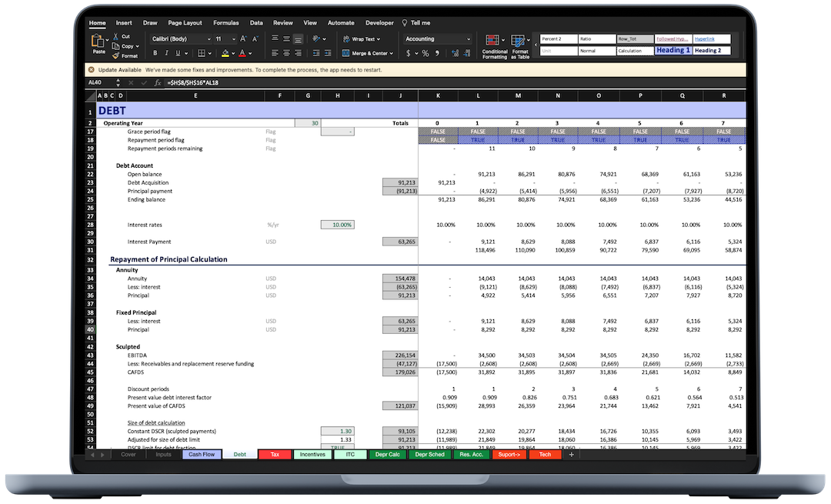Click the Insert Function fx icon
The height and width of the screenshot is (504, 831).
point(158,82)
